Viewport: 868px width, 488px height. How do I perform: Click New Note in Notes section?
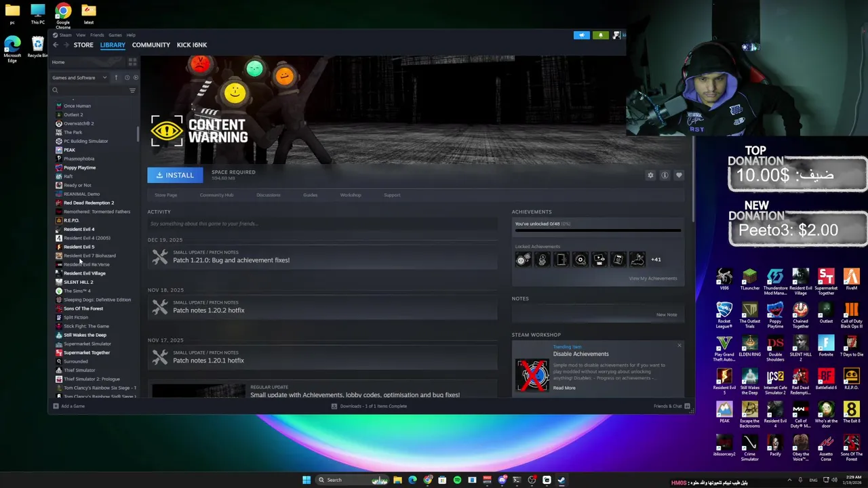pos(667,314)
